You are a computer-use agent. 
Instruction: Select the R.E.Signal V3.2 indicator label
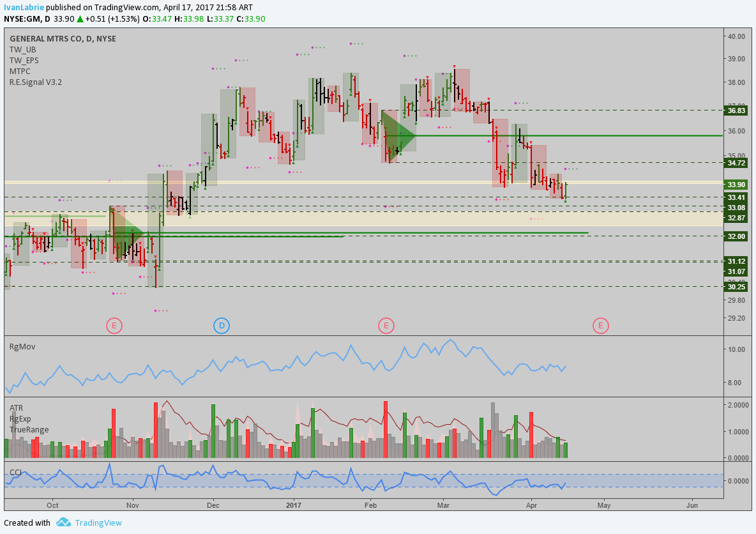tap(36, 82)
